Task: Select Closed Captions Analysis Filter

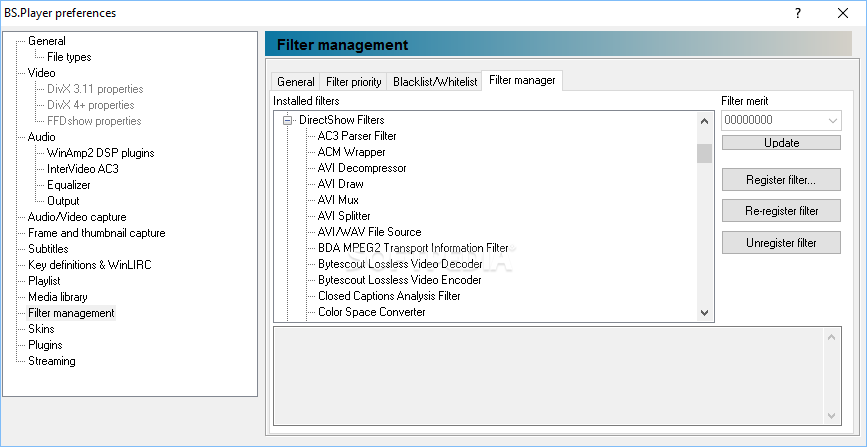Action: coord(389,297)
